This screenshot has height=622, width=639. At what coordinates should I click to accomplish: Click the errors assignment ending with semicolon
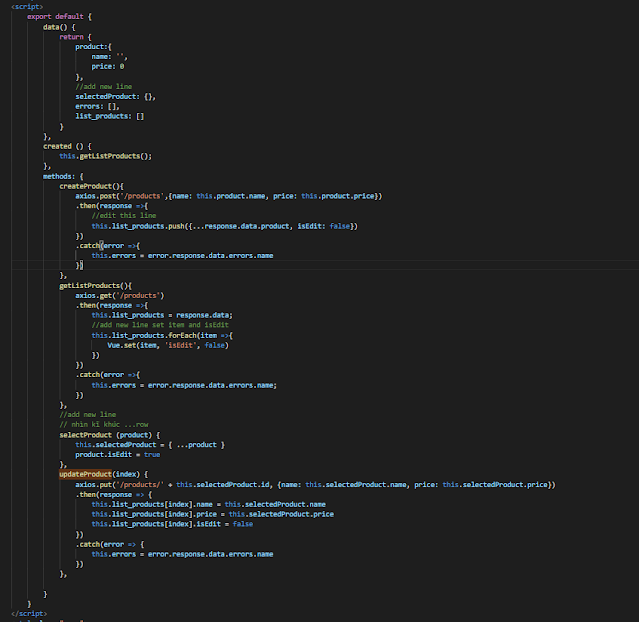[184, 385]
